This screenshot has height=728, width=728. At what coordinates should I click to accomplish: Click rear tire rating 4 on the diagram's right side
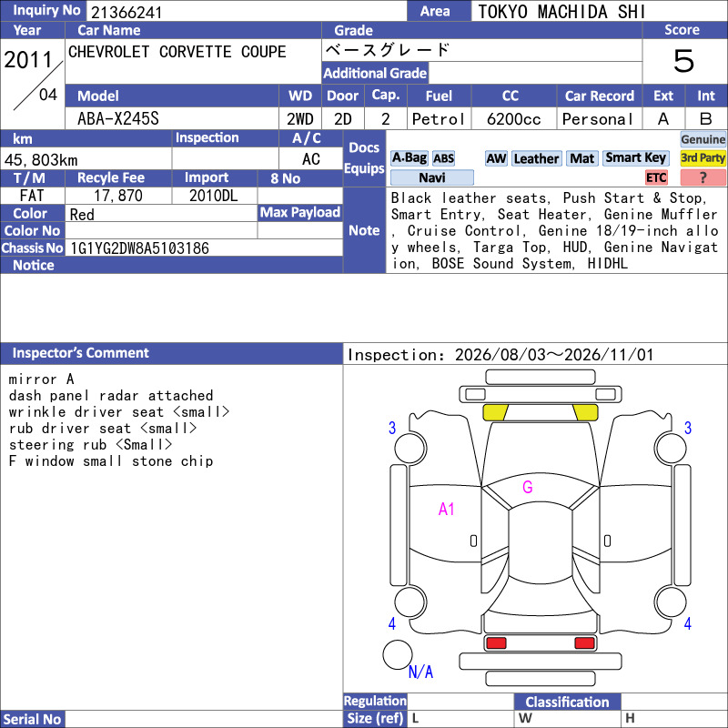(688, 623)
